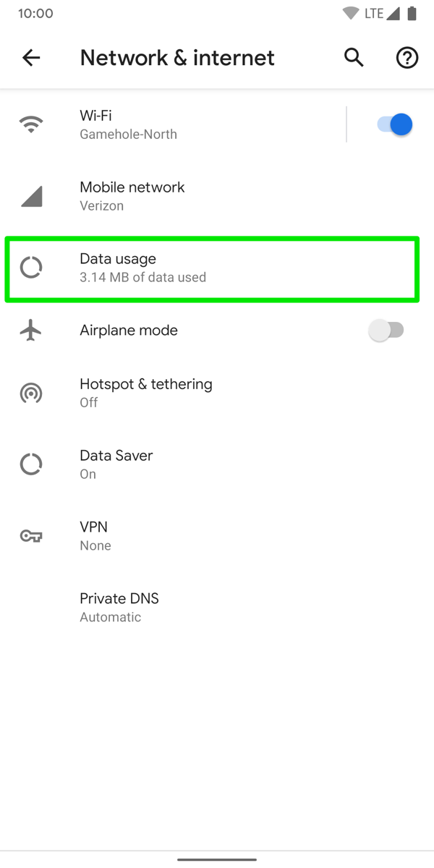Open the help icon for this settings page
The width and height of the screenshot is (434, 868).
[407, 57]
